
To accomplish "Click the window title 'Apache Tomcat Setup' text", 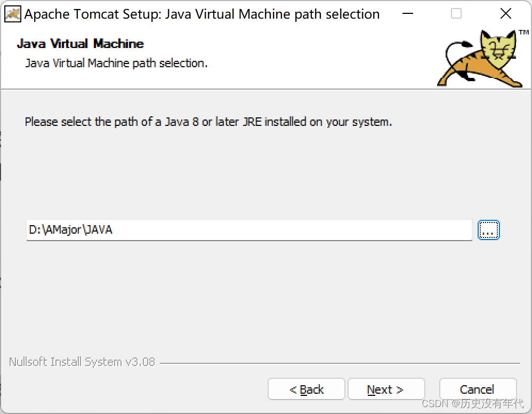I will click(x=202, y=14).
